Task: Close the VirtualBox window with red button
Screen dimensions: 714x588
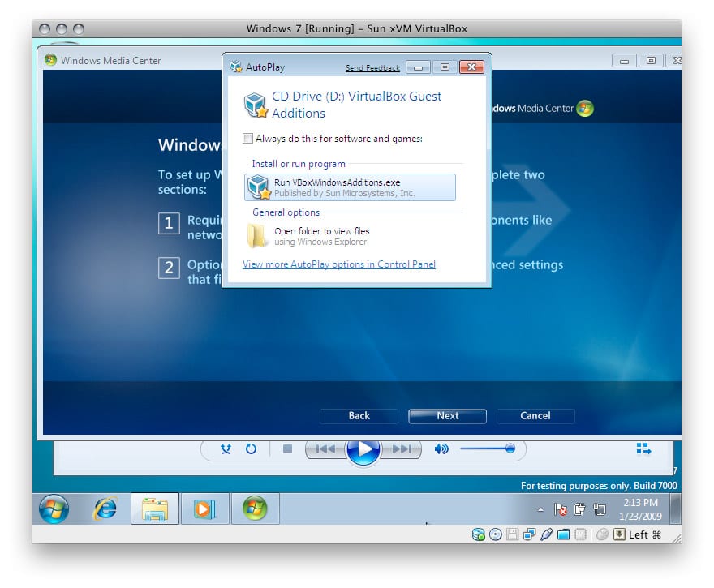Action: coord(45,29)
